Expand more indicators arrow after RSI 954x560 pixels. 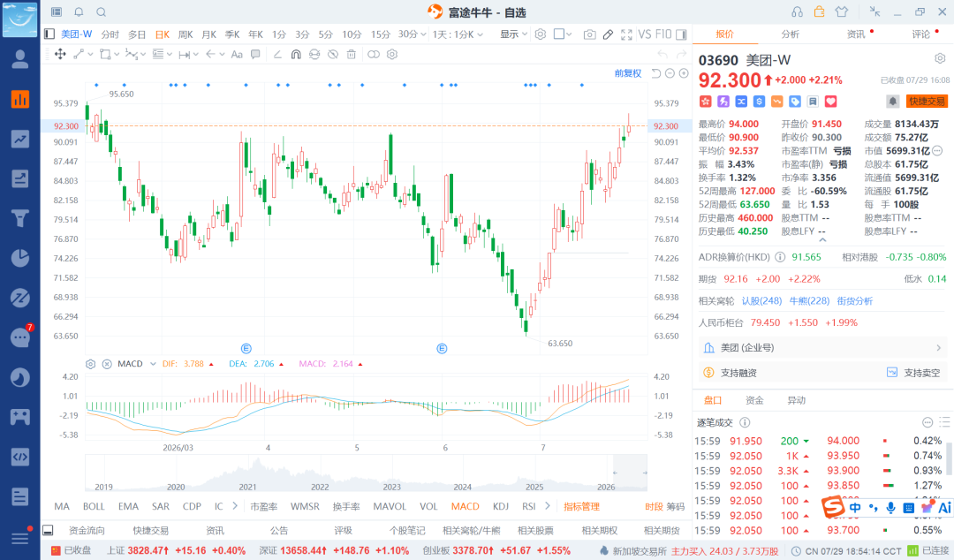click(x=548, y=506)
